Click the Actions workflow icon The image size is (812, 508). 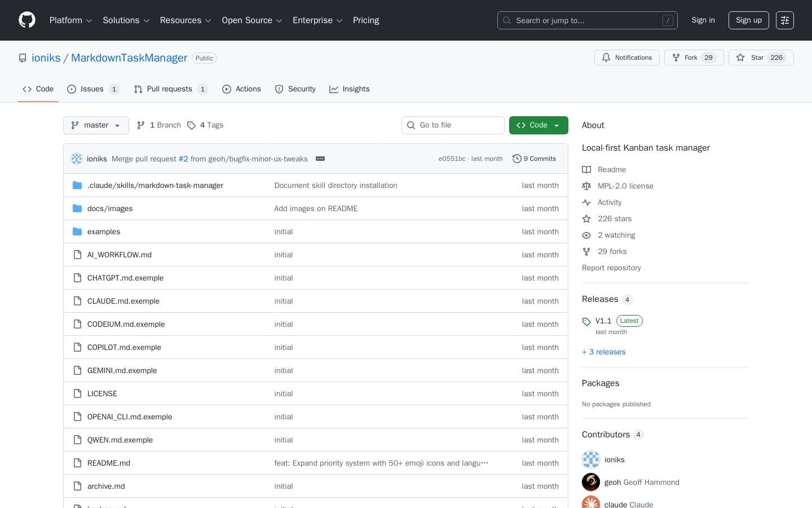227,89
